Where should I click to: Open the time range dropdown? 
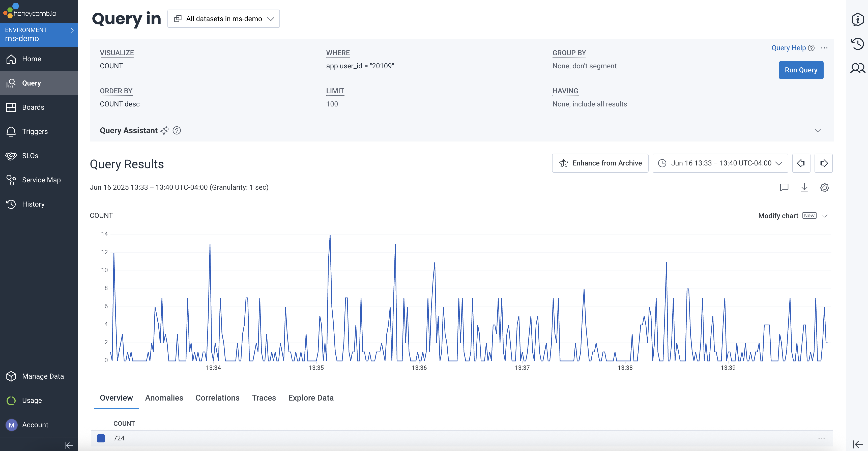720,163
